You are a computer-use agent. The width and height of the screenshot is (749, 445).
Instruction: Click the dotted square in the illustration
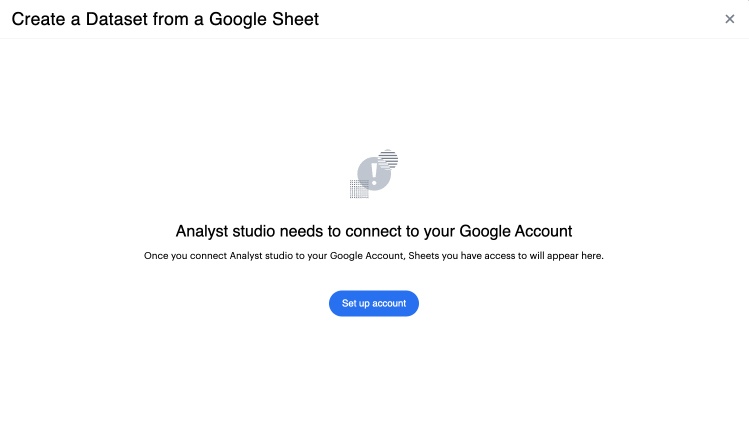tap(358, 188)
